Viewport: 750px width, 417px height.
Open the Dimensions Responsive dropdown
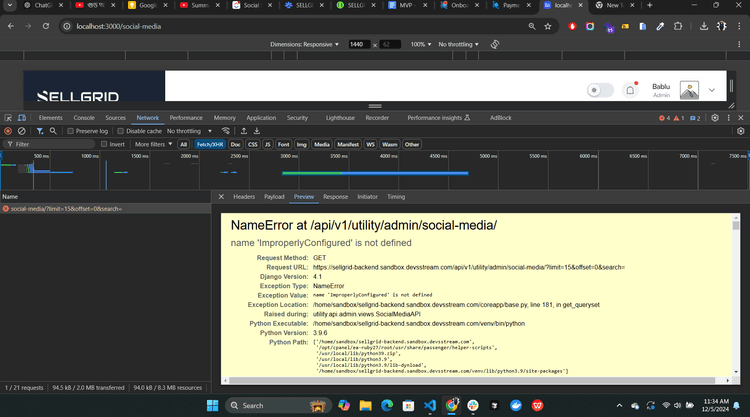(x=305, y=45)
